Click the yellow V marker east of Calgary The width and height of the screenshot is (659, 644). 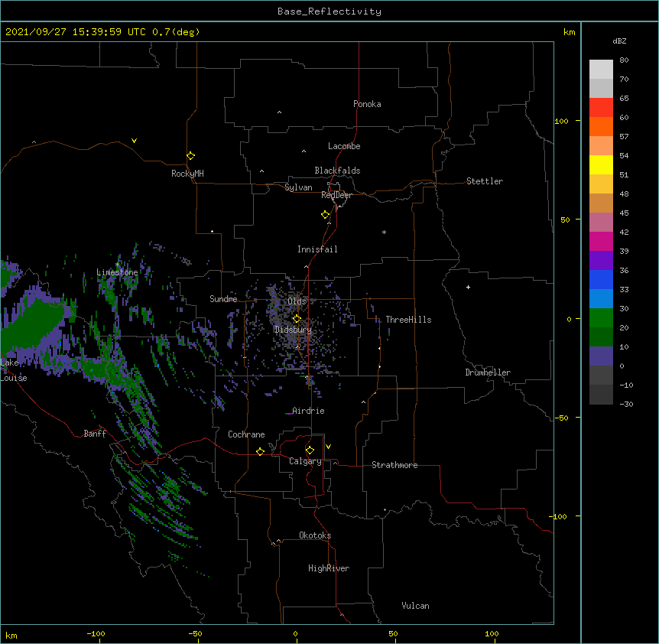click(328, 447)
